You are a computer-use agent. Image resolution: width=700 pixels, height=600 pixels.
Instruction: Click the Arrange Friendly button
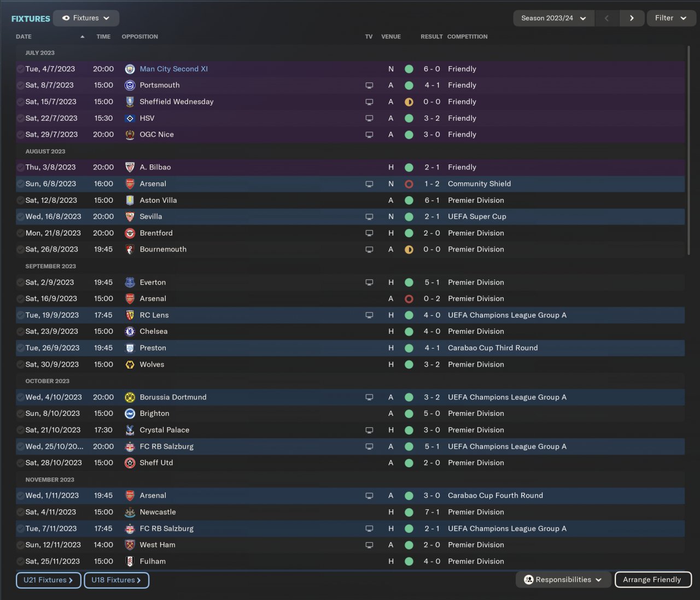(x=654, y=580)
